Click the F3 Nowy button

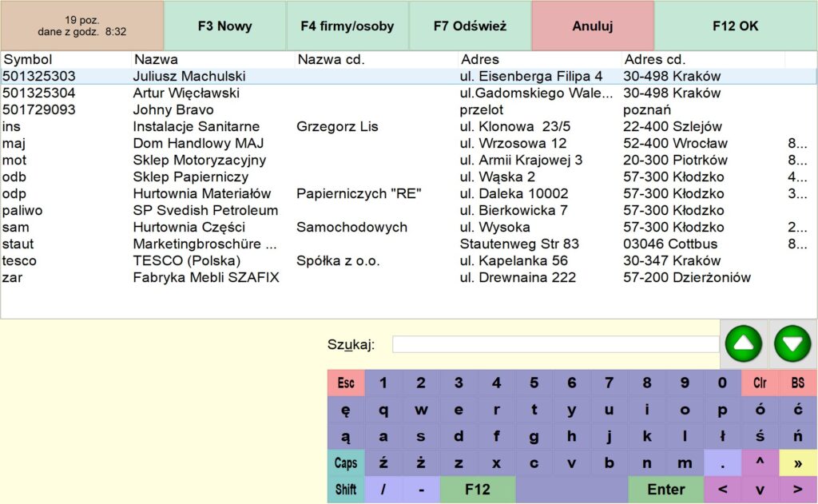pyautogui.click(x=224, y=26)
